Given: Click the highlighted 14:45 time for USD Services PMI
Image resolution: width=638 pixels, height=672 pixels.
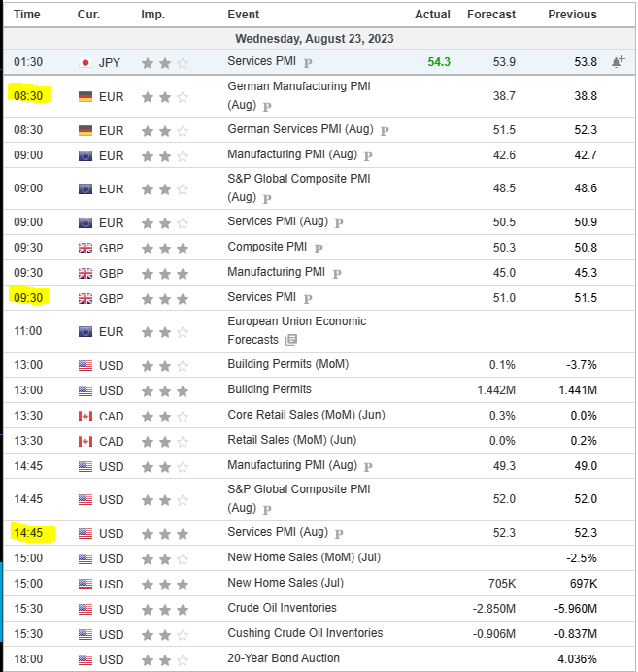Looking at the screenshot, I should pos(31,532).
